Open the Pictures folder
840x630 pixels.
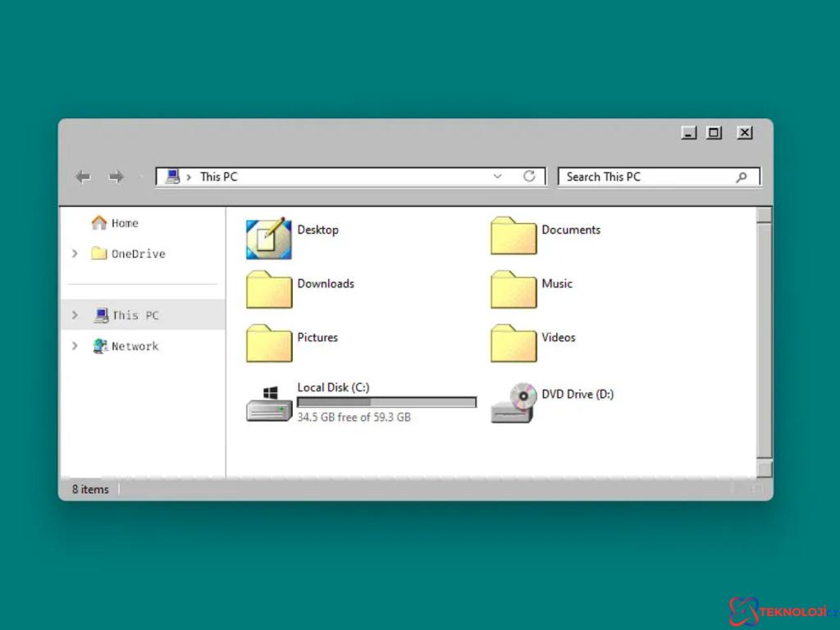click(267, 344)
